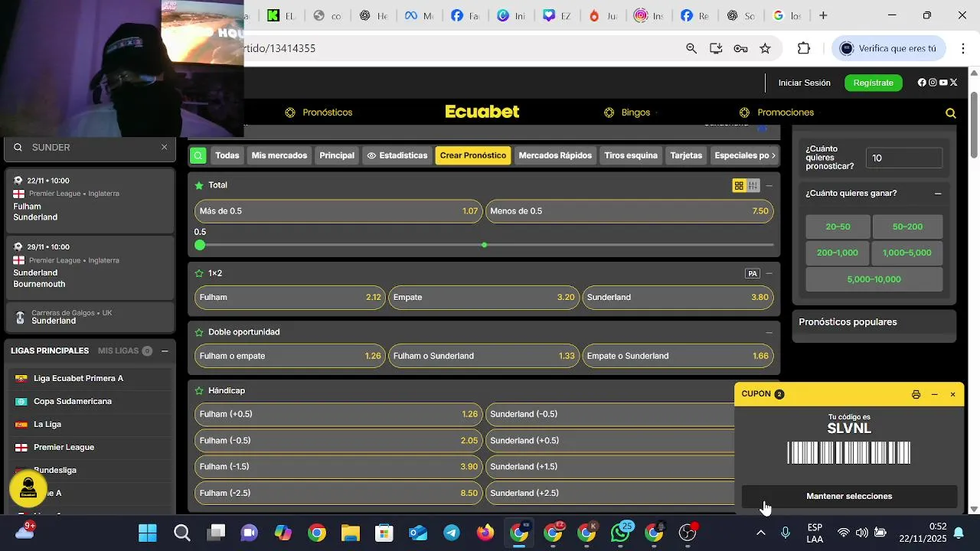Minimize the Cupon panel
Image resolution: width=980 pixels, height=551 pixels.
pyautogui.click(x=934, y=394)
